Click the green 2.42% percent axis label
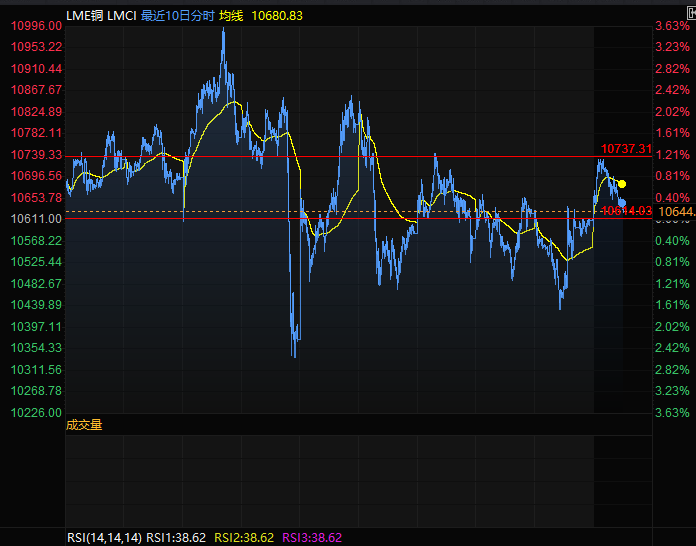The height and width of the screenshot is (546, 696). (672, 348)
